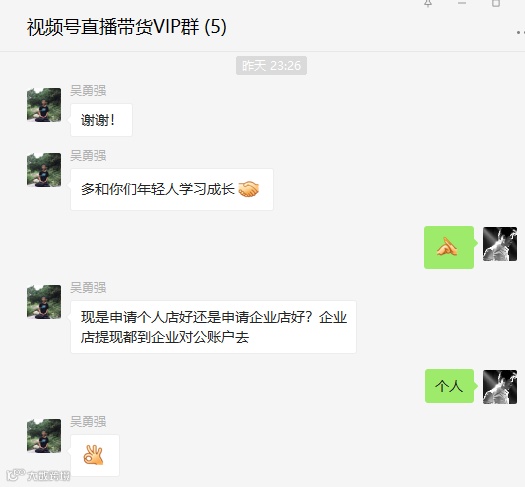Click sender name 吴勇强 above 谢谢
The image size is (525, 487).
click(88, 91)
